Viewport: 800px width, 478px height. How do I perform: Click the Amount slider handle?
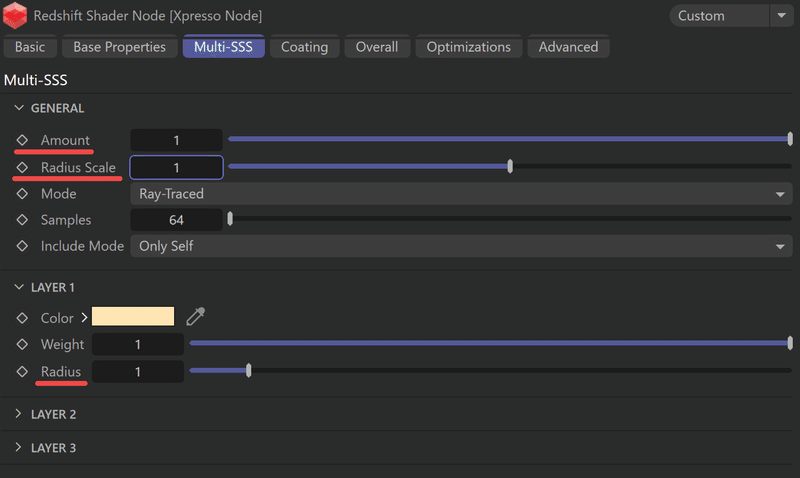click(x=790, y=139)
